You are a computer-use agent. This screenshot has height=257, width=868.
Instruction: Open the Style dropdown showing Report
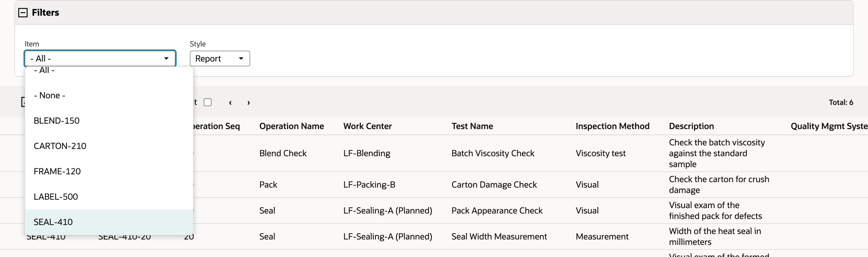pos(220,58)
